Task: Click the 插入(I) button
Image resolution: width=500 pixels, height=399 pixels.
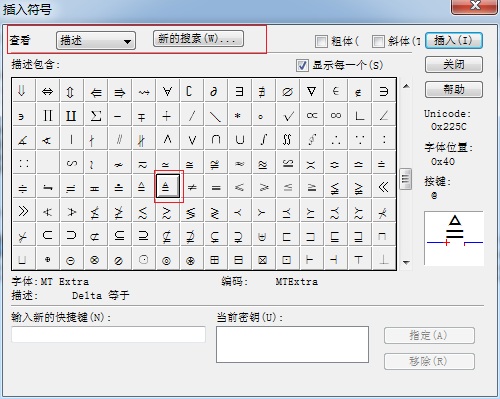Action: (454, 41)
